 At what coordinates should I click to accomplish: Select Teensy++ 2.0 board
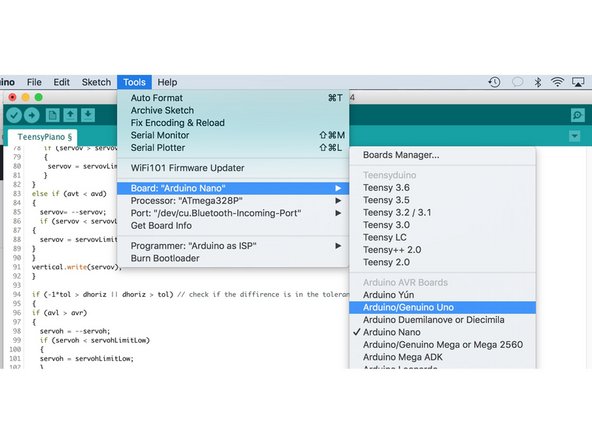click(x=442, y=250)
